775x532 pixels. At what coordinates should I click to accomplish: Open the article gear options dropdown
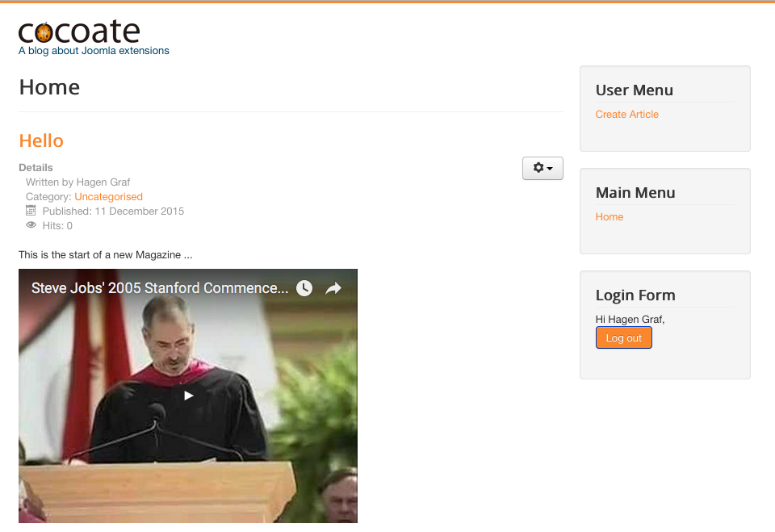click(542, 168)
